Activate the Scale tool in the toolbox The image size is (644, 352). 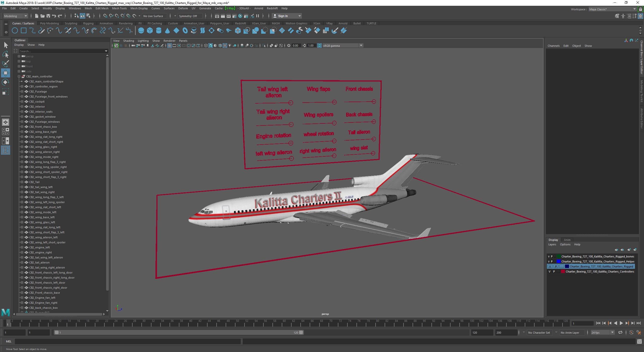(6, 92)
